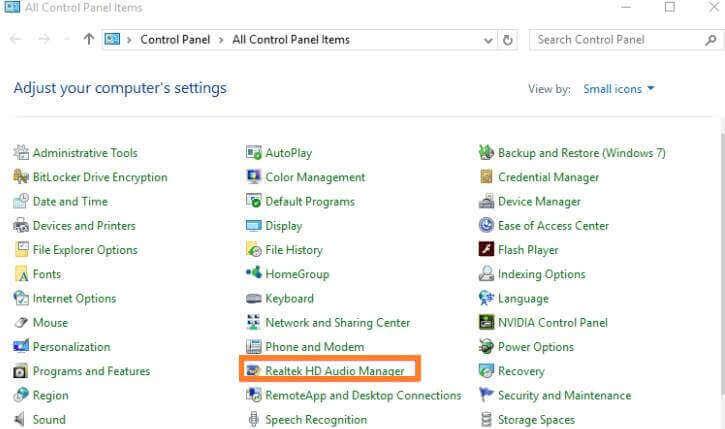Click the NVIDIA Control Panel icon
This screenshot has width=725, height=429.
pos(486,323)
